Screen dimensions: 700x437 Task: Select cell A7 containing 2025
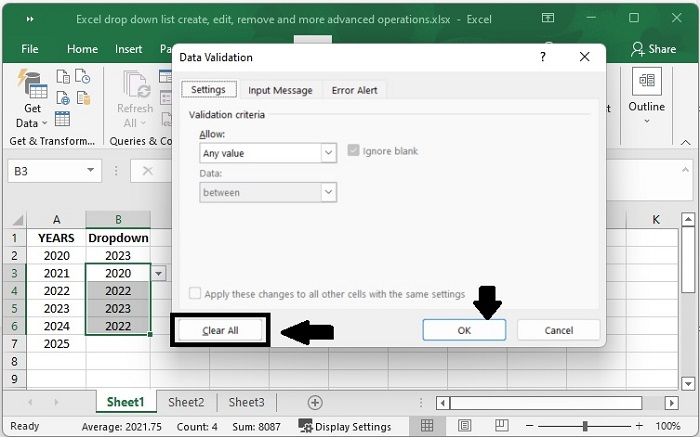click(x=56, y=344)
